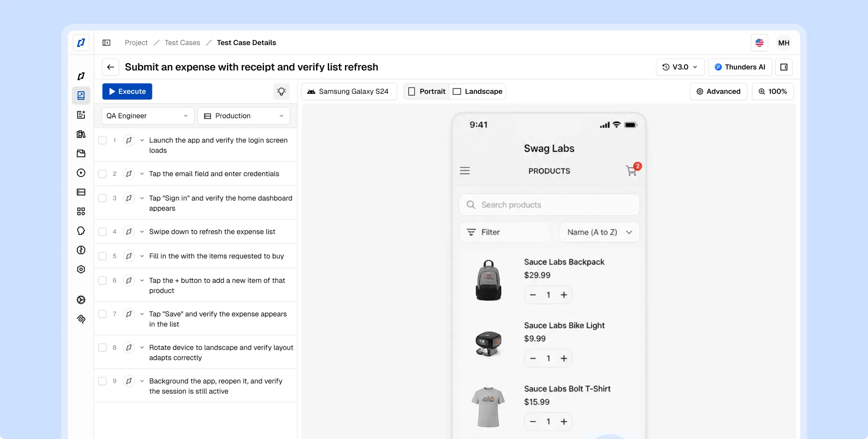The image size is (868, 439).
Task: Check the checkbox for step 5
Action: click(103, 256)
